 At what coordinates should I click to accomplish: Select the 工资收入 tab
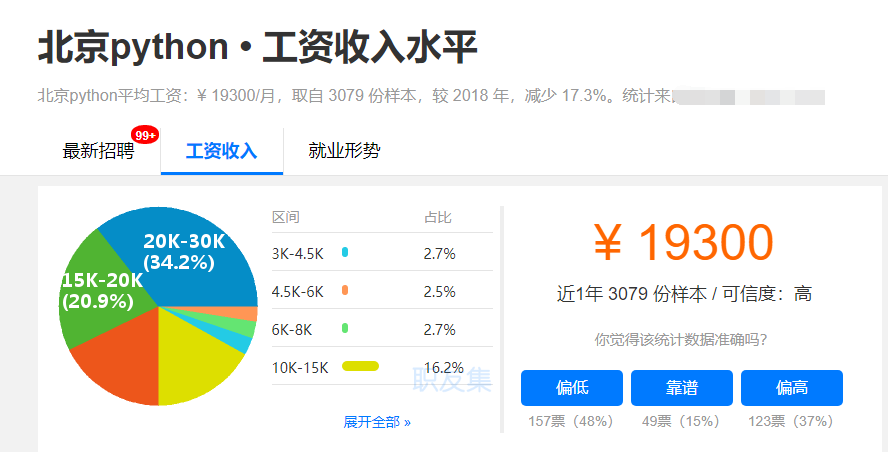(221, 151)
